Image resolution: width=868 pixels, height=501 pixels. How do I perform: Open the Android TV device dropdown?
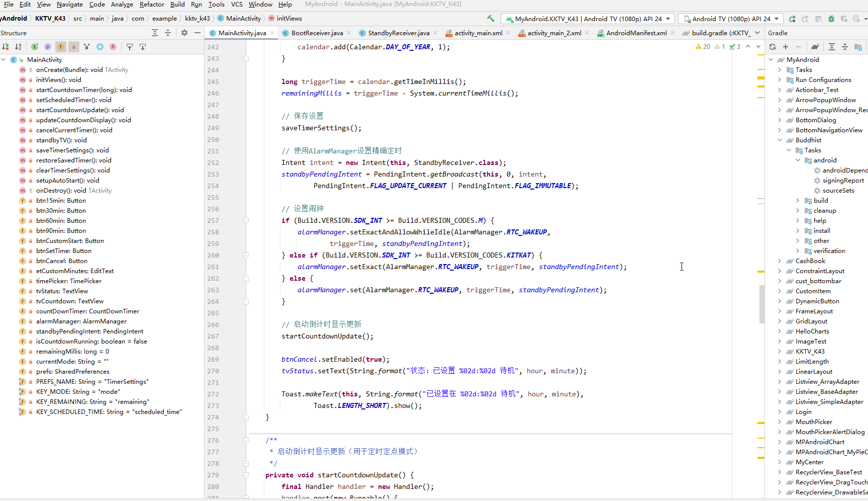pyautogui.click(x=731, y=19)
